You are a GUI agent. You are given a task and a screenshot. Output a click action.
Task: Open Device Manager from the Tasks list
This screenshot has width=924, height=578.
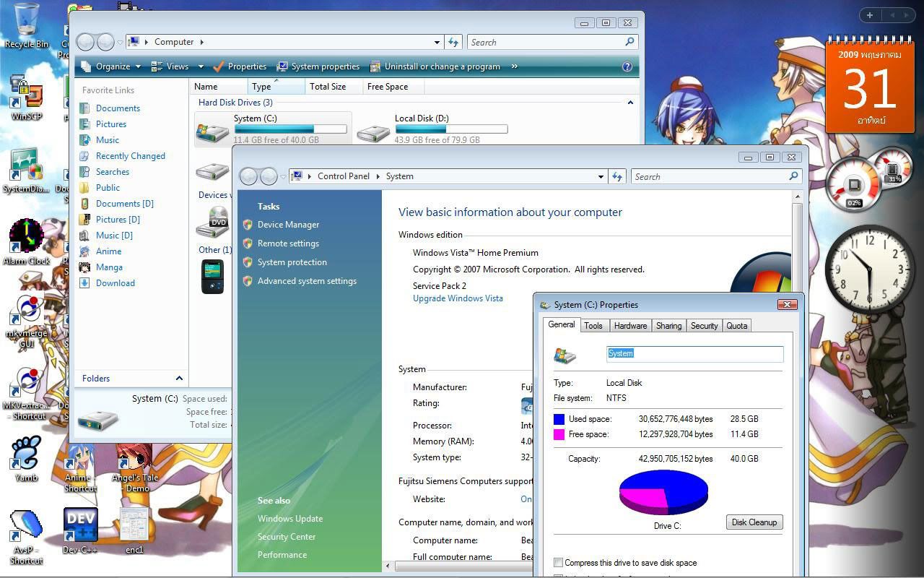(288, 225)
